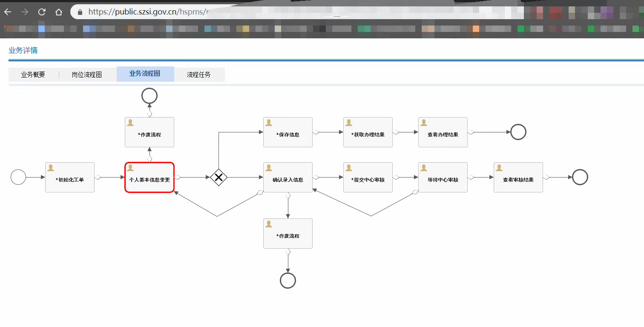Select the 确认录入信息 task node
Screen dimensions: 644x327
pos(288,177)
